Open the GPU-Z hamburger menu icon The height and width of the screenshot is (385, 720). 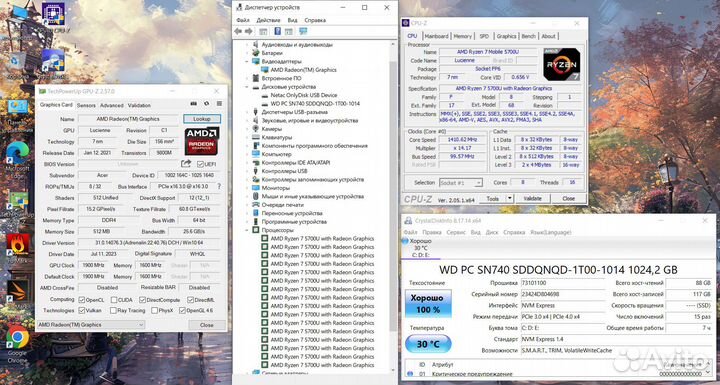pos(219,105)
